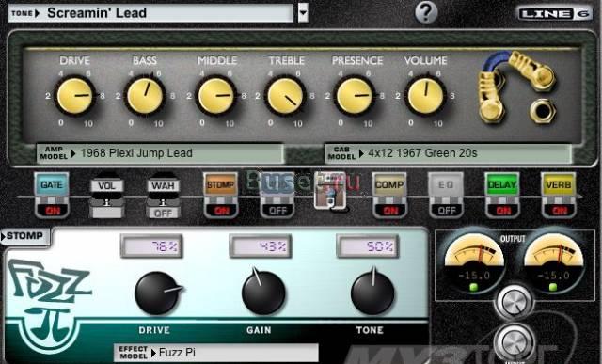Open the Effect Model selector
Image resolution: width=602 pixels, height=364 pixels.
pyautogui.click(x=216, y=353)
